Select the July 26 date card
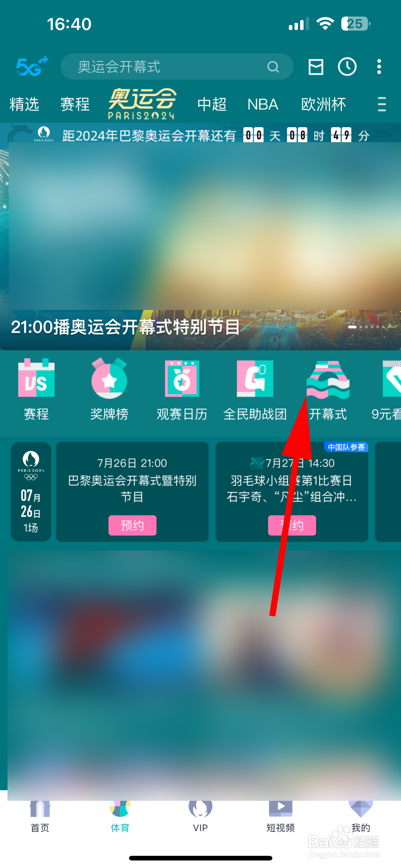 pyautogui.click(x=31, y=491)
